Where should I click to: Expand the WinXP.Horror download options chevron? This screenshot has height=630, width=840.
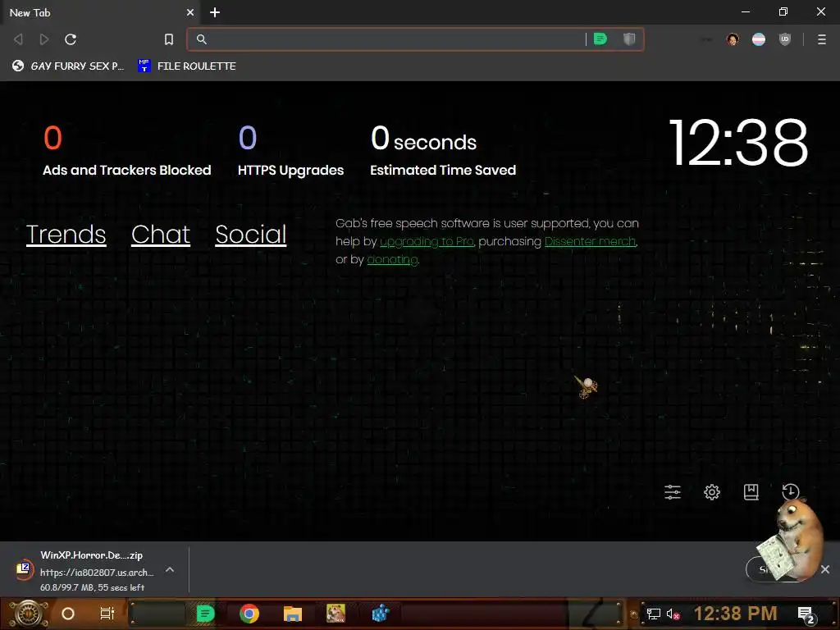click(x=170, y=569)
